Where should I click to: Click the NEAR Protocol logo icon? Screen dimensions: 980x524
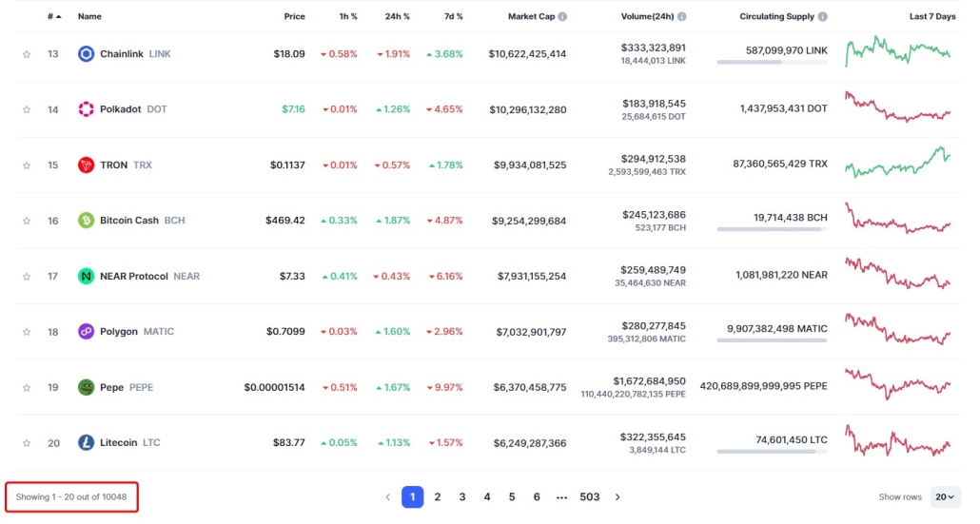point(86,276)
